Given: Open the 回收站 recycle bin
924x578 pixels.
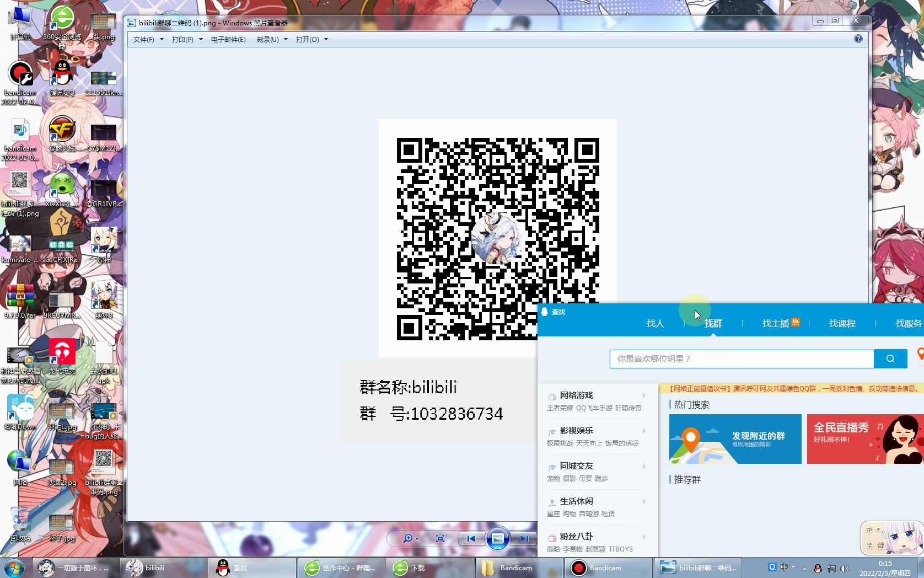Looking at the screenshot, I should coord(20,524).
